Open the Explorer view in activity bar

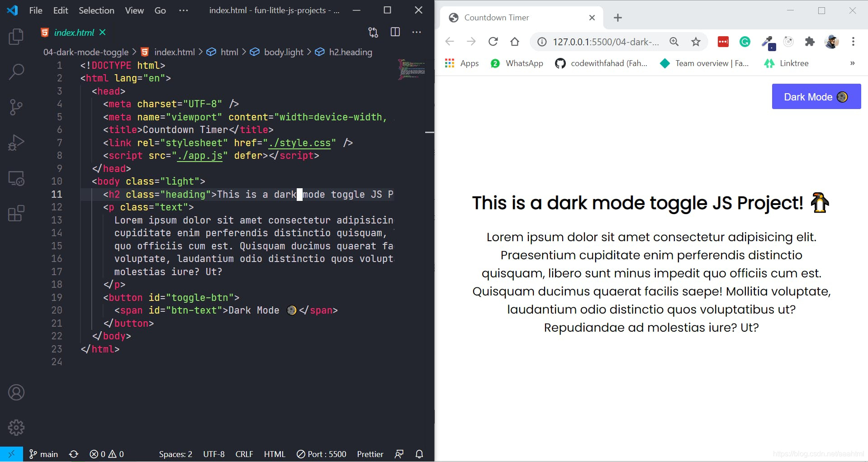[16, 37]
